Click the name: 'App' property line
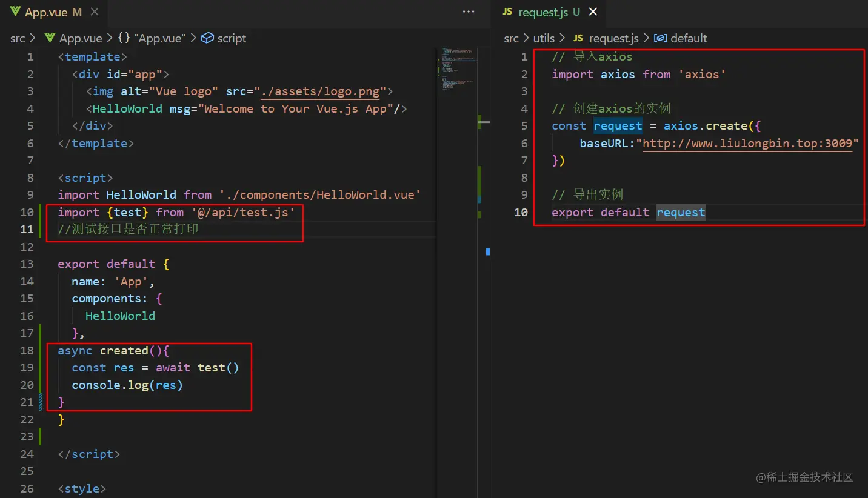 point(113,282)
